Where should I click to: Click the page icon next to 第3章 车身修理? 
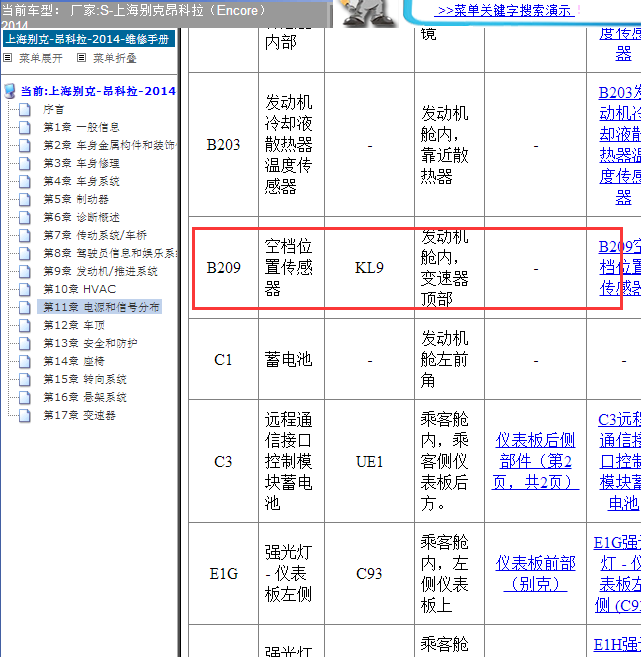click(25, 163)
